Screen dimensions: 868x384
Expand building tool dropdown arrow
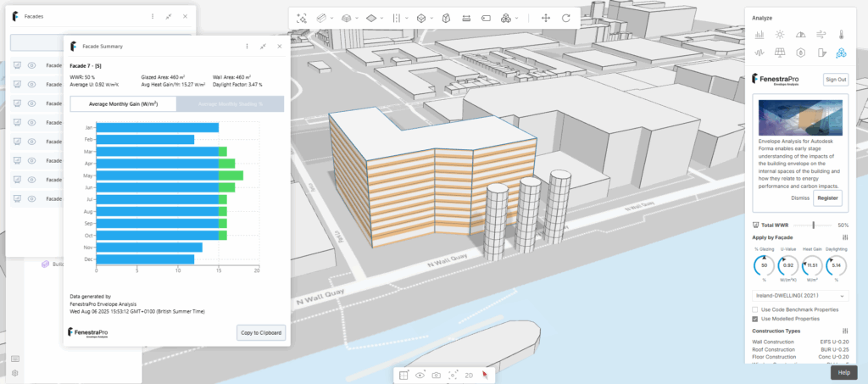(x=331, y=19)
